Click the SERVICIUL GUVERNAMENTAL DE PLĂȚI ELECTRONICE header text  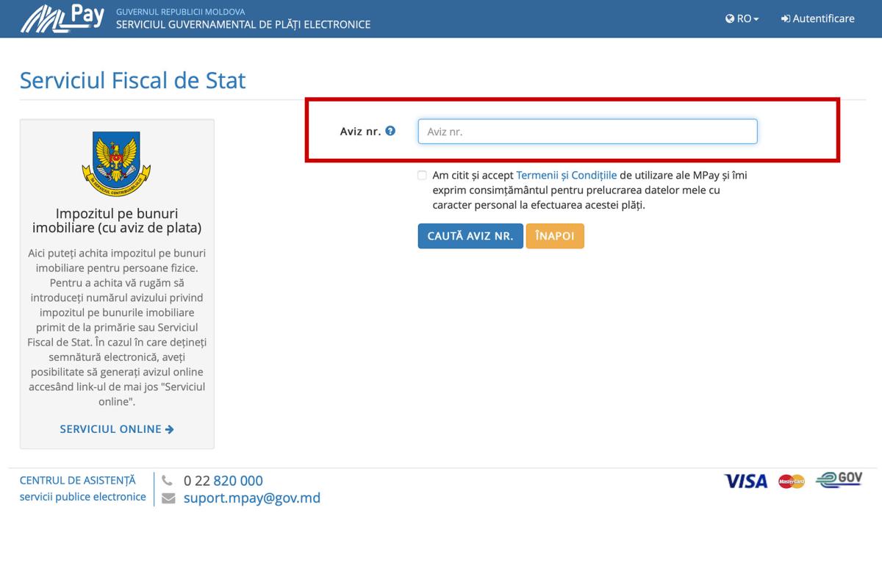pyautogui.click(x=243, y=24)
